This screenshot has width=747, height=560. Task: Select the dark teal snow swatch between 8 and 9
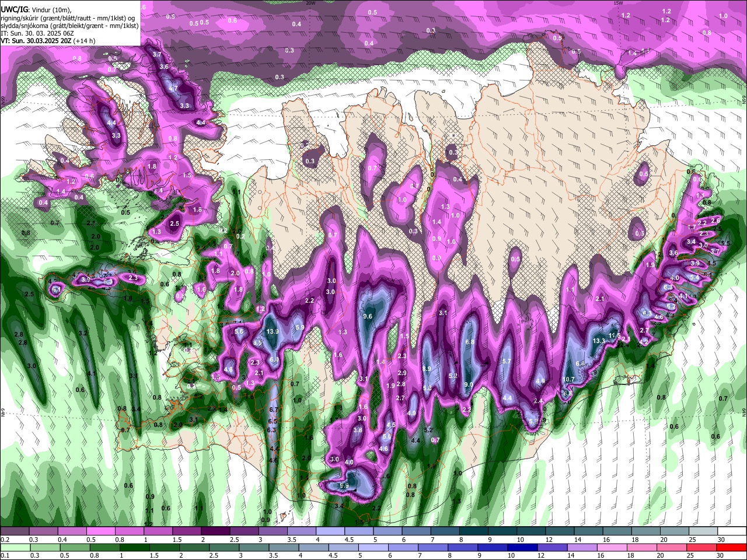[x=473, y=531]
